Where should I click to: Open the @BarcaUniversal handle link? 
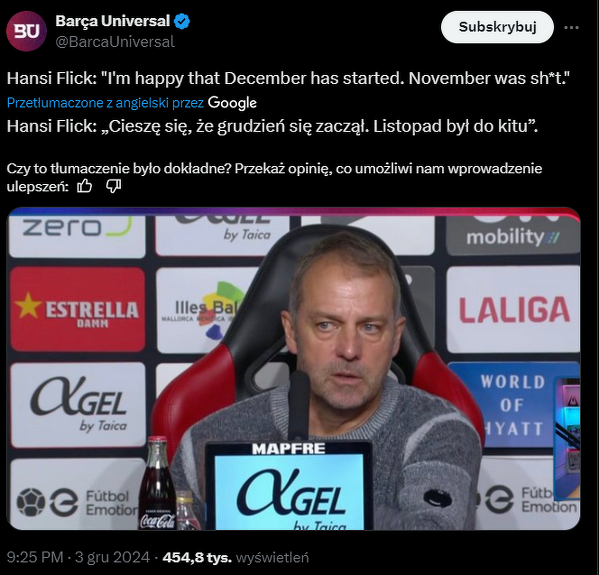115,42
